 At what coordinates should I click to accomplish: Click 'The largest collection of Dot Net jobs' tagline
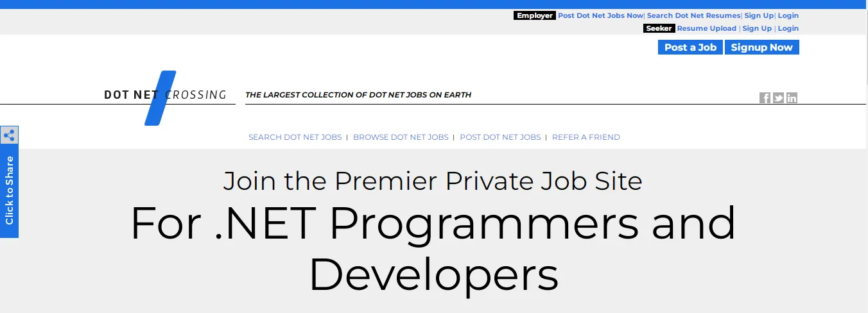358,95
